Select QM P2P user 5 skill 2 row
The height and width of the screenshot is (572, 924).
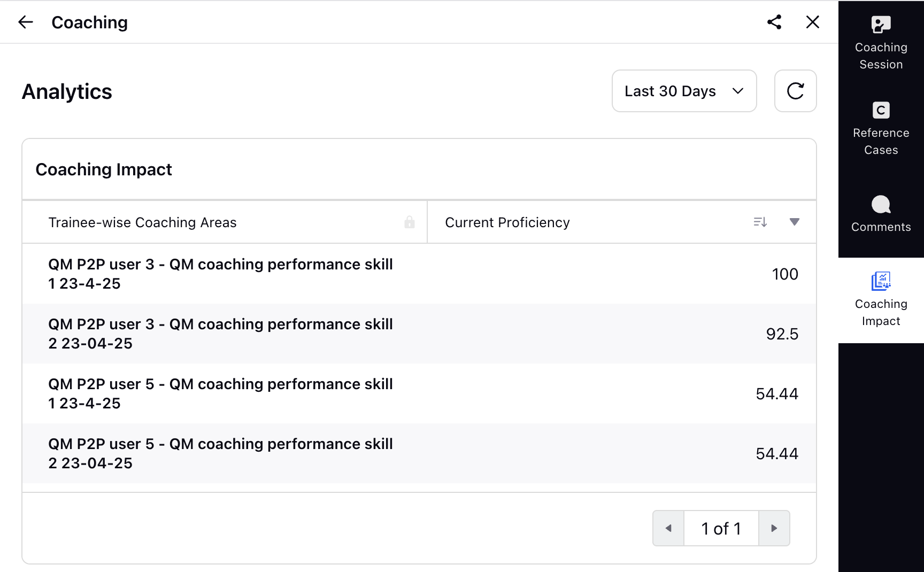coord(419,453)
